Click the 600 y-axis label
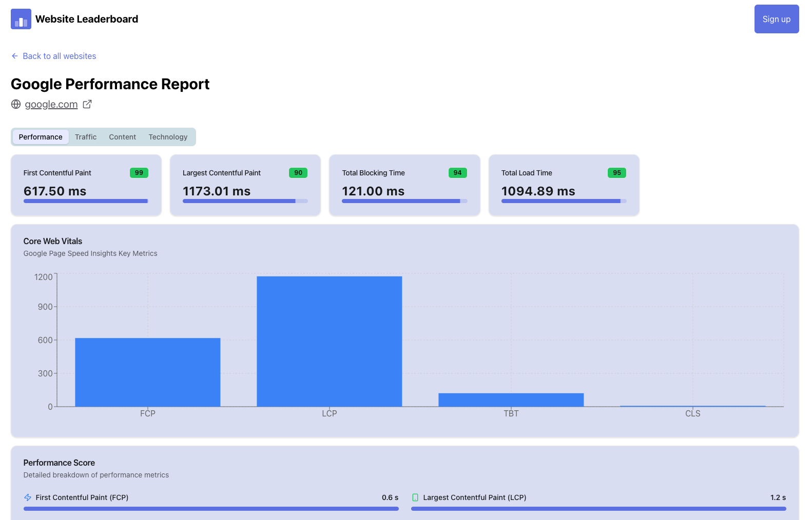This screenshot has width=812, height=520. click(45, 340)
